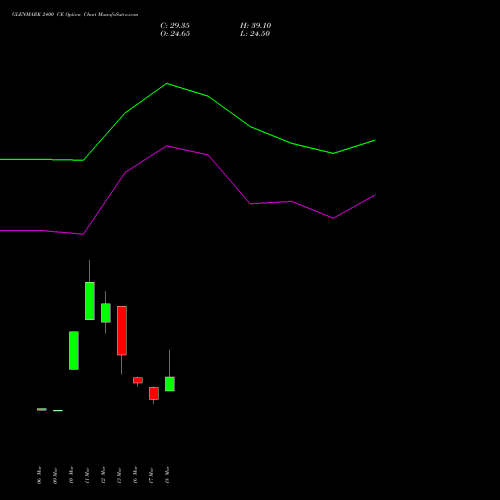Select the 13 Mar date label
Screen dimensions: 500x500
pos(119,475)
